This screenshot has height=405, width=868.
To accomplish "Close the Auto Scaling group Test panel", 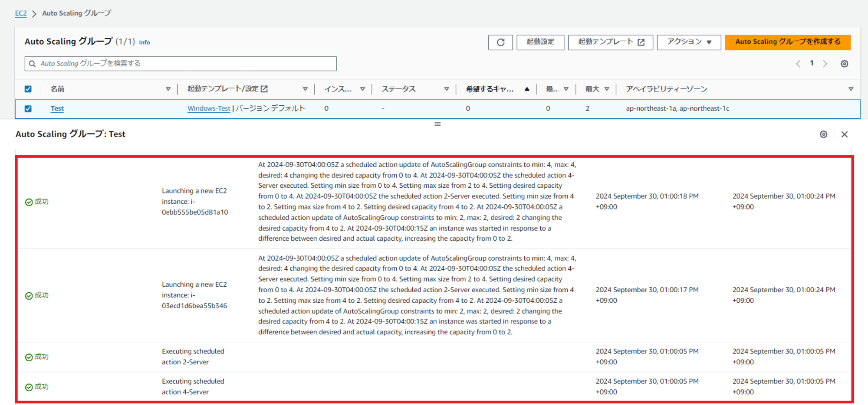I will tap(844, 134).
